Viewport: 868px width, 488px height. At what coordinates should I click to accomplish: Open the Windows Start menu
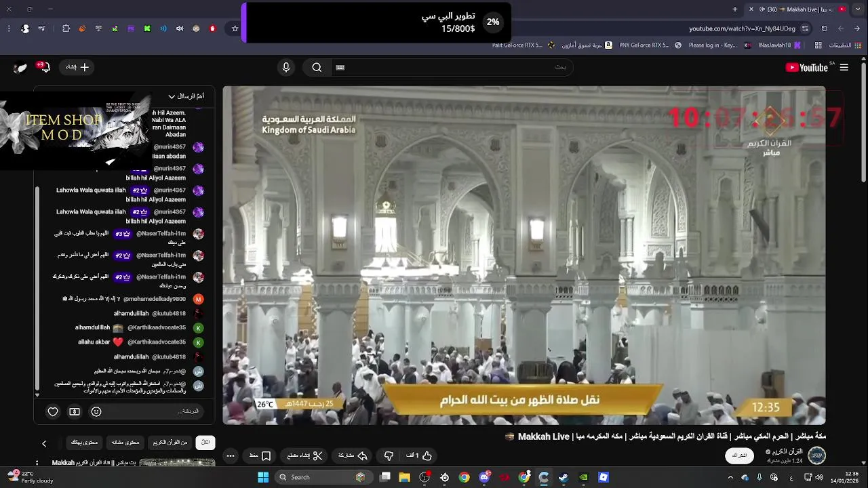click(x=263, y=477)
